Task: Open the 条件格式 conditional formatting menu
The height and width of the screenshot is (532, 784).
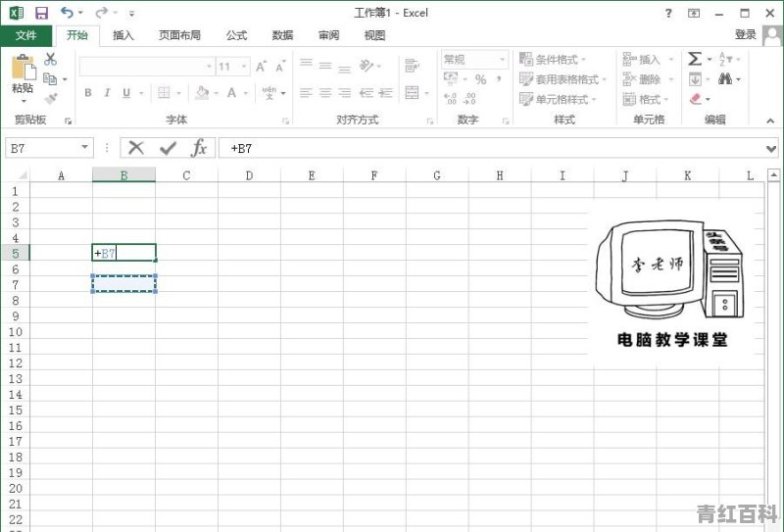Action: pos(553,59)
